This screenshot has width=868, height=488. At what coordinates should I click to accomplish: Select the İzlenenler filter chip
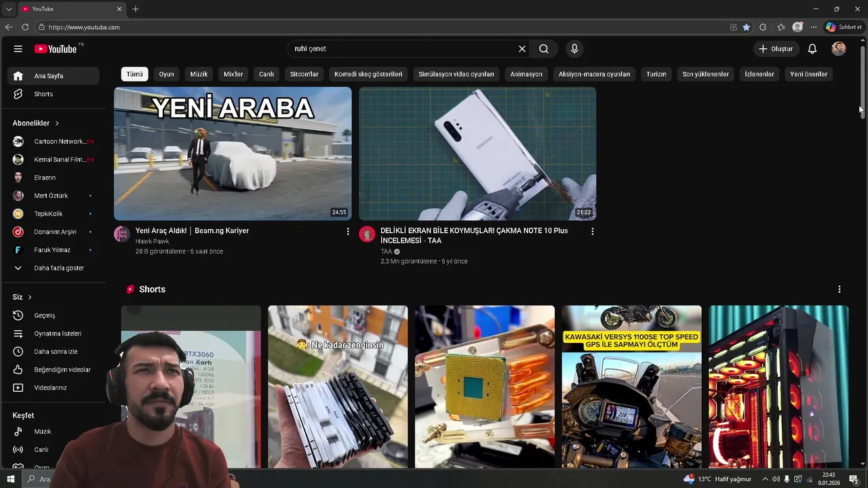pyautogui.click(x=759, y=75)
